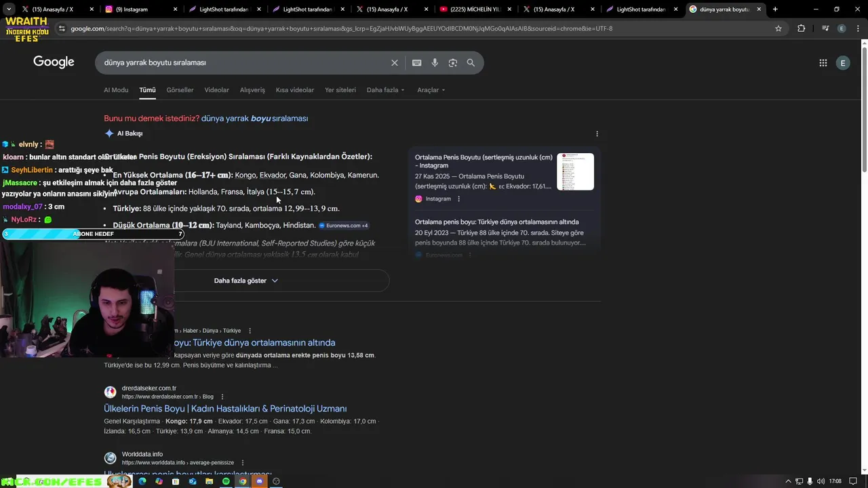This screenshot has width=868, height=488.
Task: Open Chrome media controls icon
Action: click(x=825, y=28)
